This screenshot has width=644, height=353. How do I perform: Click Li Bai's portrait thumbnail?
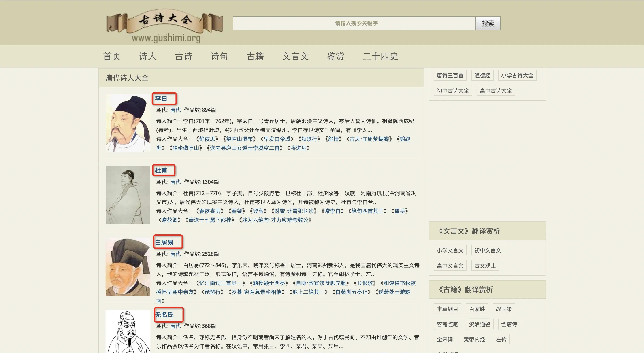pos(128,123)
